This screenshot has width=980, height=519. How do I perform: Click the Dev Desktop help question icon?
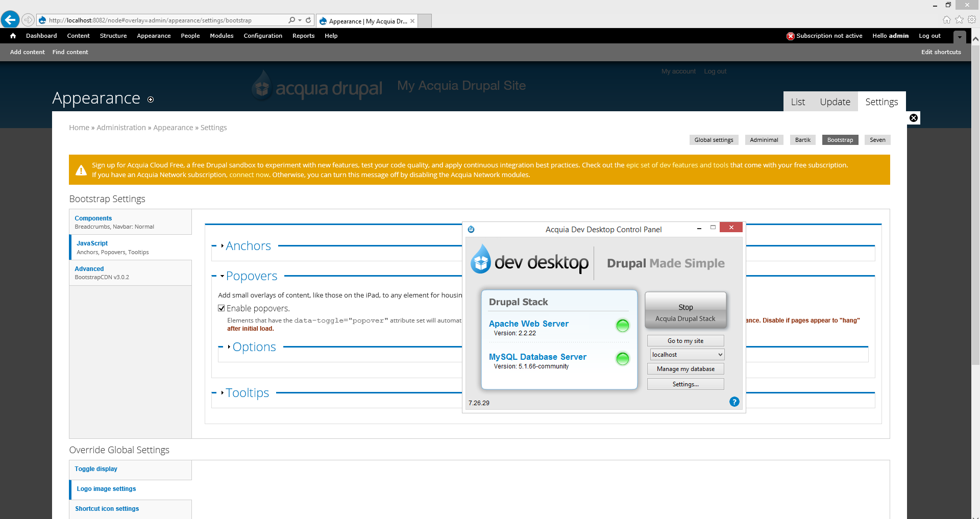(x=734, y=402)
